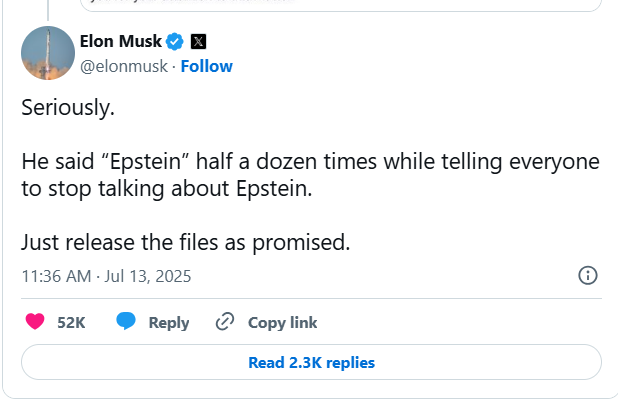Click the blue reply speech bubble icon
The image size is (618, 405).
126,322
